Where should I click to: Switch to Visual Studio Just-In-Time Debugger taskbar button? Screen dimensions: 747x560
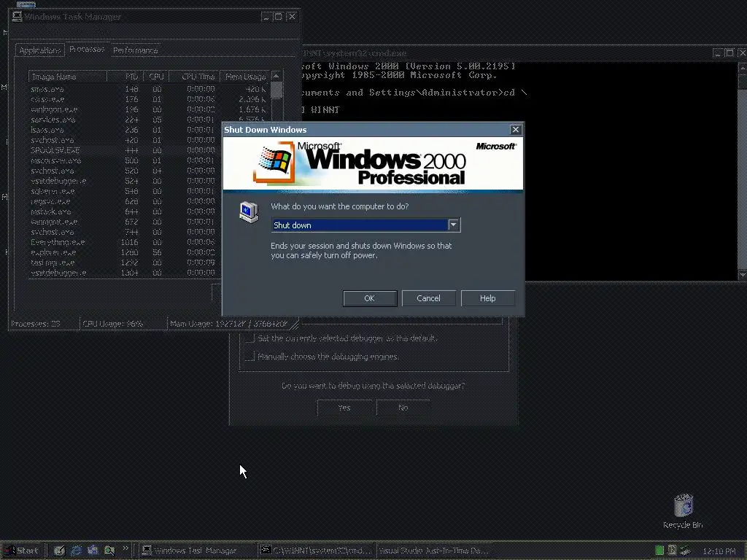435,551
